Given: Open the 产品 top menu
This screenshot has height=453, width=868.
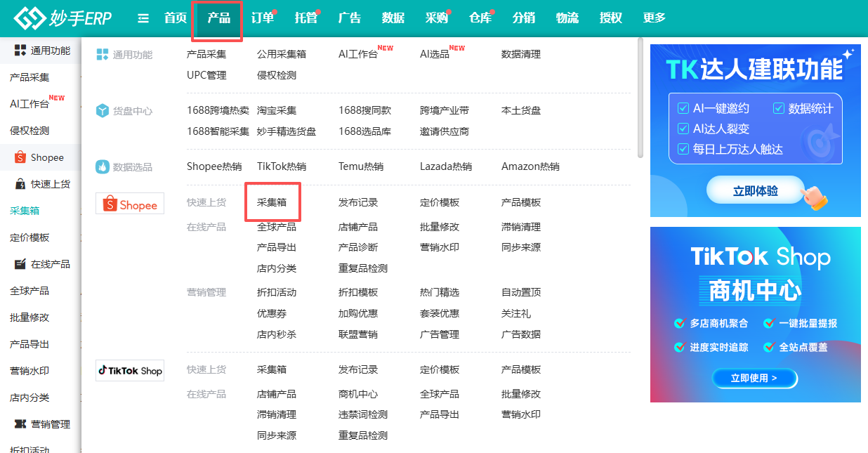Looking at the screenshot, I should click(x=219, y=18).
